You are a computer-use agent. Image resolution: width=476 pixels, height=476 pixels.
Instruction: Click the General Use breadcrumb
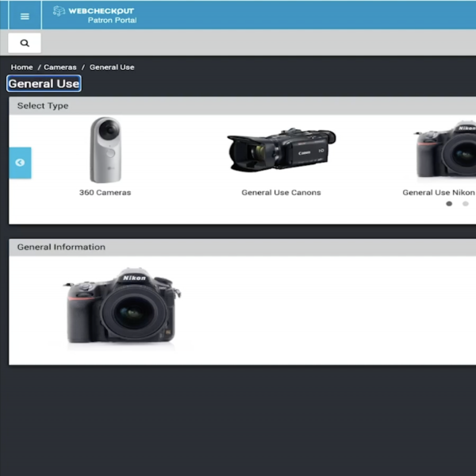[x=112, y=67]
